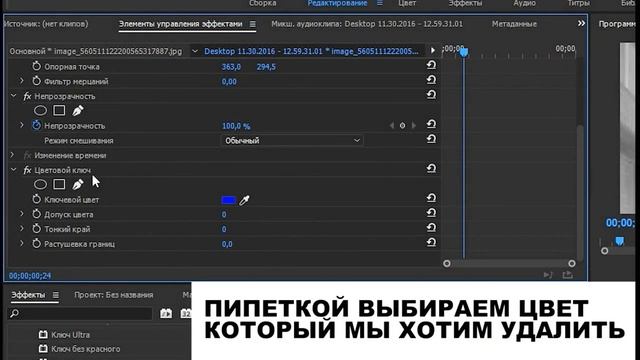Open Метаданные panel tab

pos(514,24)
